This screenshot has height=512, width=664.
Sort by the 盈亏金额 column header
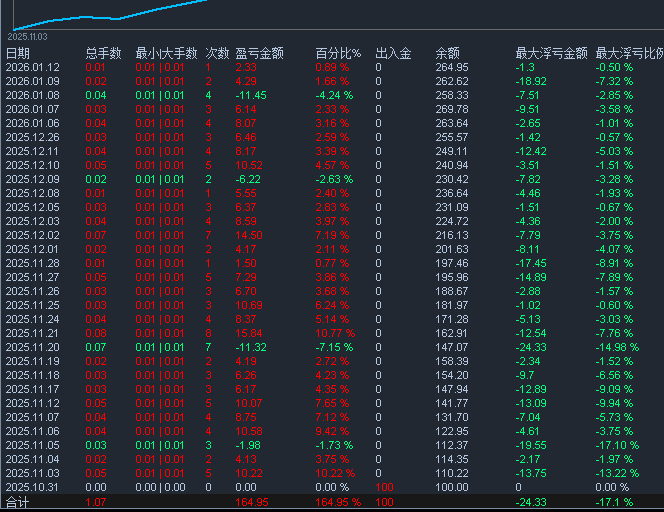pos(259,53)
